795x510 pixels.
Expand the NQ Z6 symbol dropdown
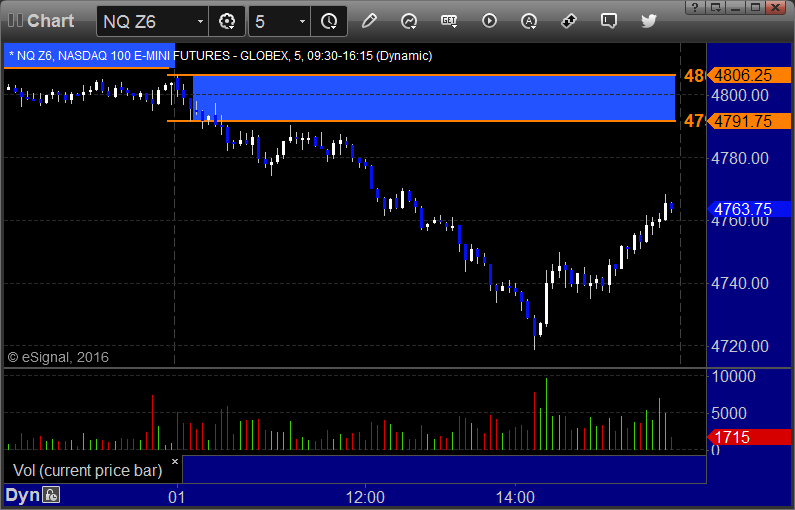point(200,21)
